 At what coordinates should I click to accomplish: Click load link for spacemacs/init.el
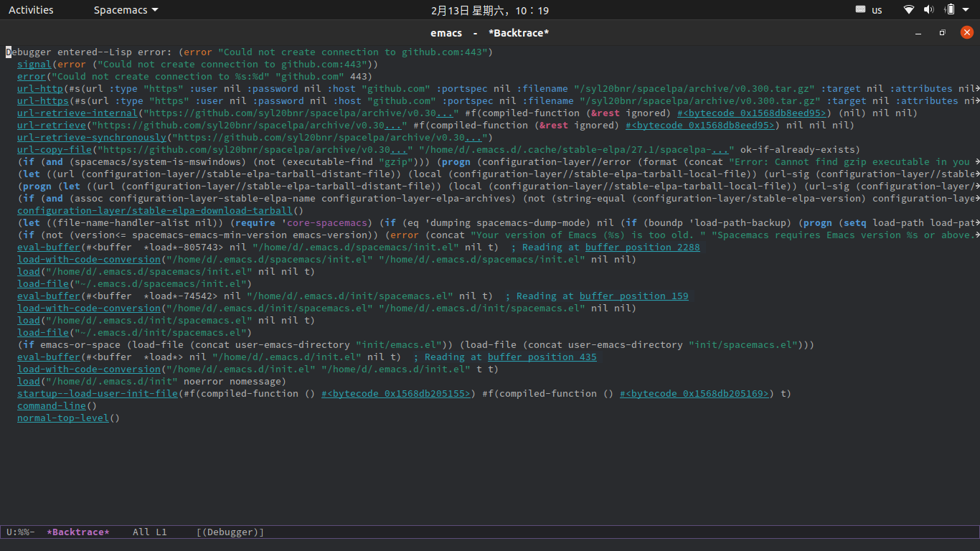tap(29, 271)
